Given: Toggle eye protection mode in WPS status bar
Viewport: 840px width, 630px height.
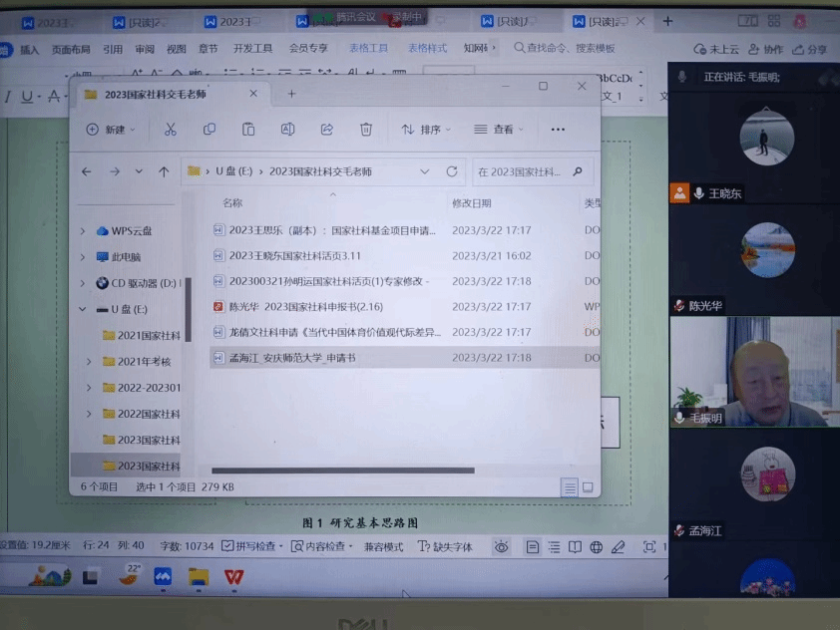Looking at the screenshot, I should pos(501,546).
